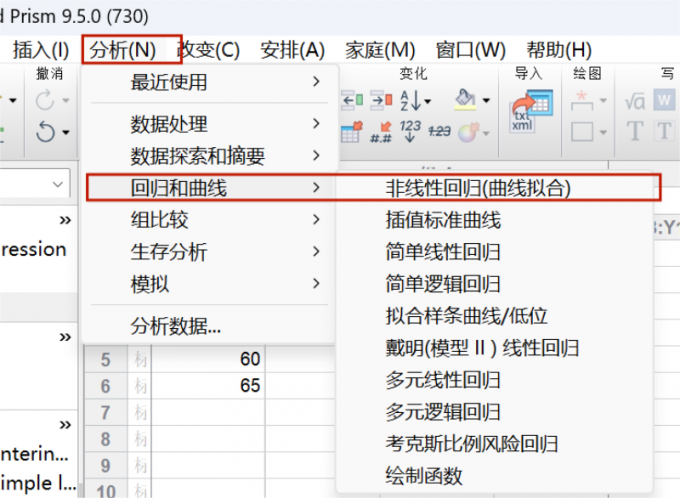The height and width of the screenshot is (498, 680).
Task: Open the redo history dropdown arrow
Action: click(65, 101)
